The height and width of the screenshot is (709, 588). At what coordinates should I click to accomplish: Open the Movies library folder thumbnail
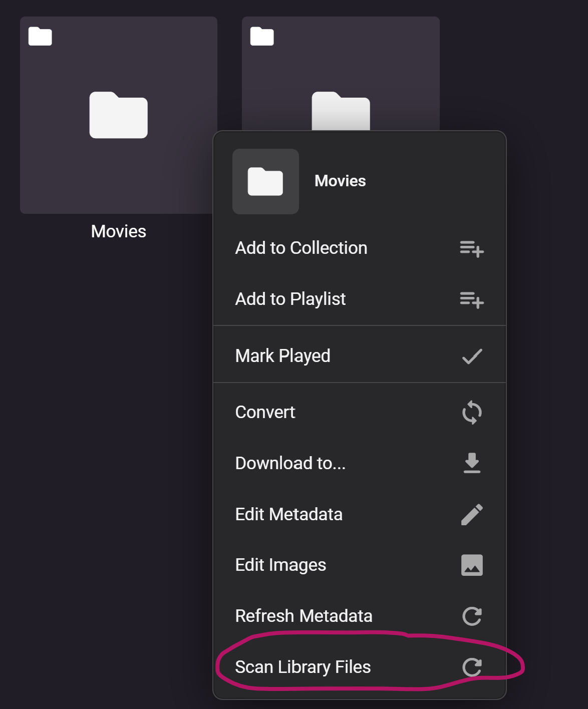click(118, 115)
